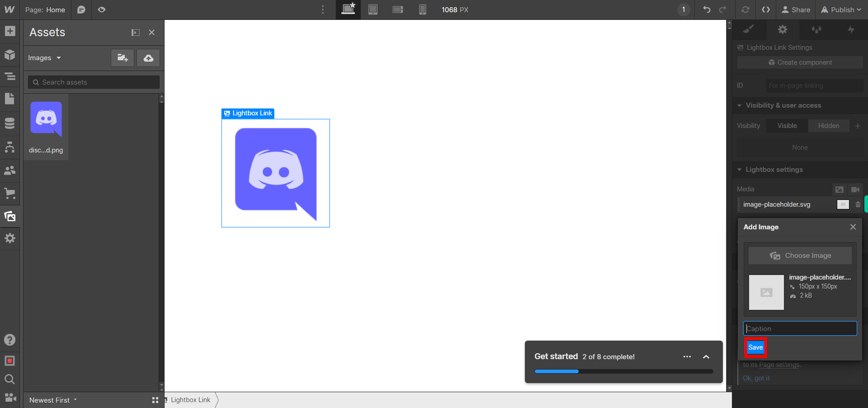Viewport: 868px width, 408px height.
Task: Open the Users panel
Action: 10,171
